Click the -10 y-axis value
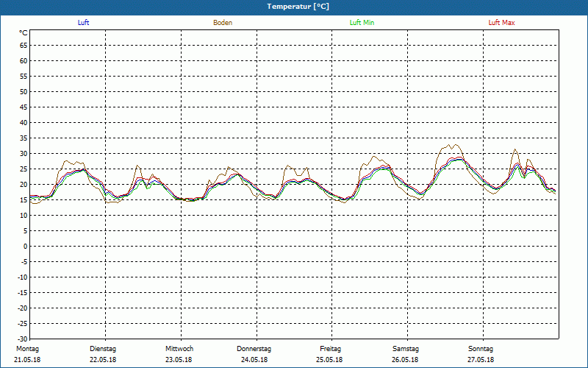This screenshot has height=368, width=588. 23,277
